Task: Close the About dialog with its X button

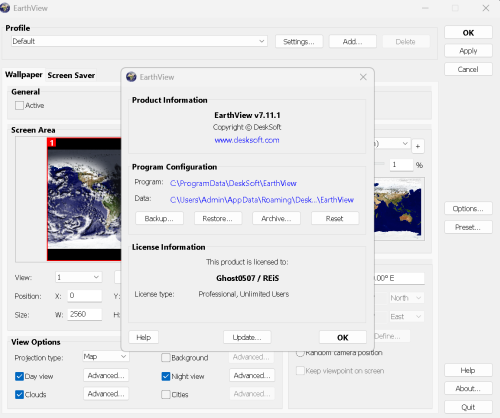Action: pyautogui.click(x=363, y=77)
